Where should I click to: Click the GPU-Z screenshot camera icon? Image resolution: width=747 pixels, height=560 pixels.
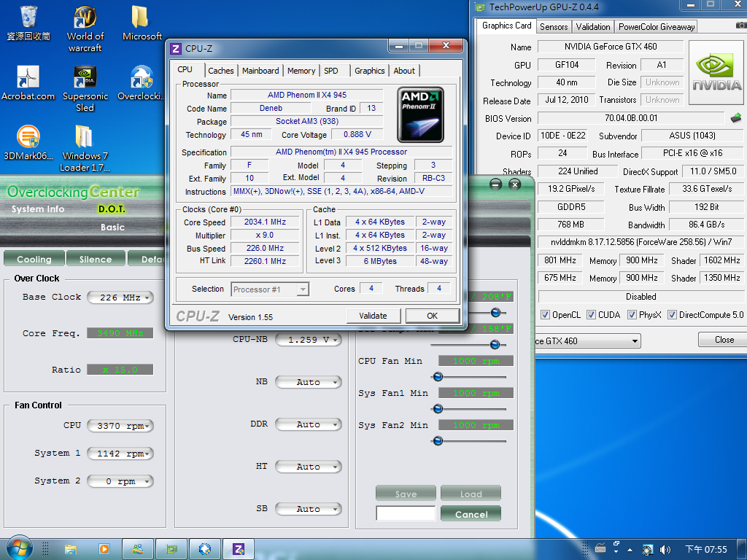(x=741, y=26)
